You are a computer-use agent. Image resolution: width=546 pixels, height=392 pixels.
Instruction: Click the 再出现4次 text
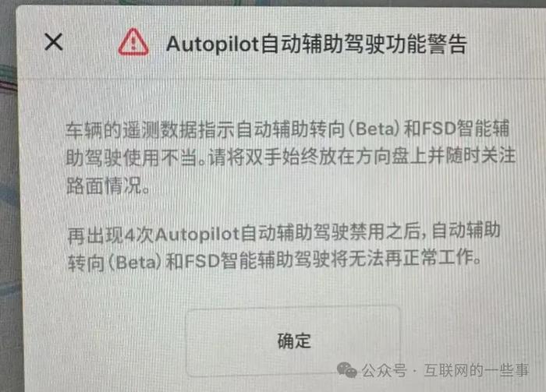pyautogui.click(x=110, y=235)
